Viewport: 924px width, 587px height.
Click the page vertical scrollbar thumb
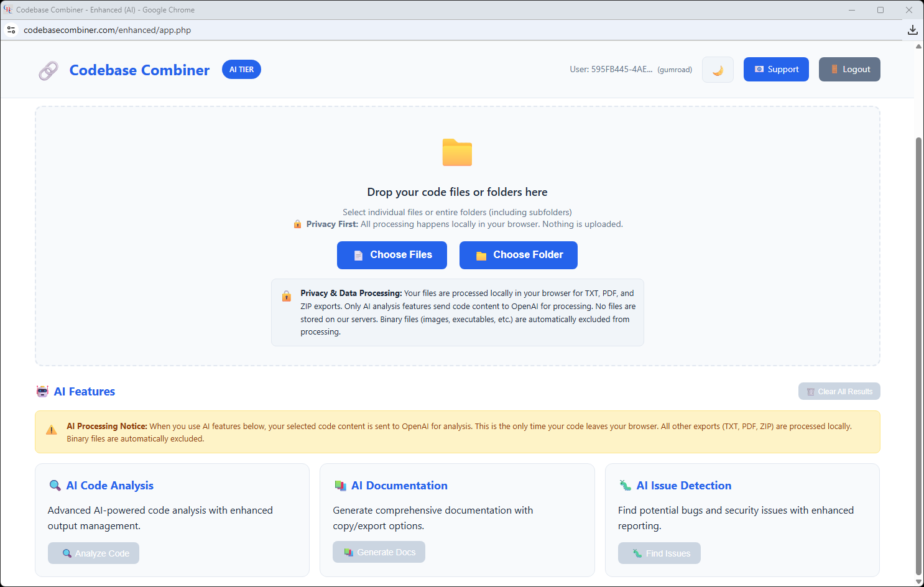(918, 356)
